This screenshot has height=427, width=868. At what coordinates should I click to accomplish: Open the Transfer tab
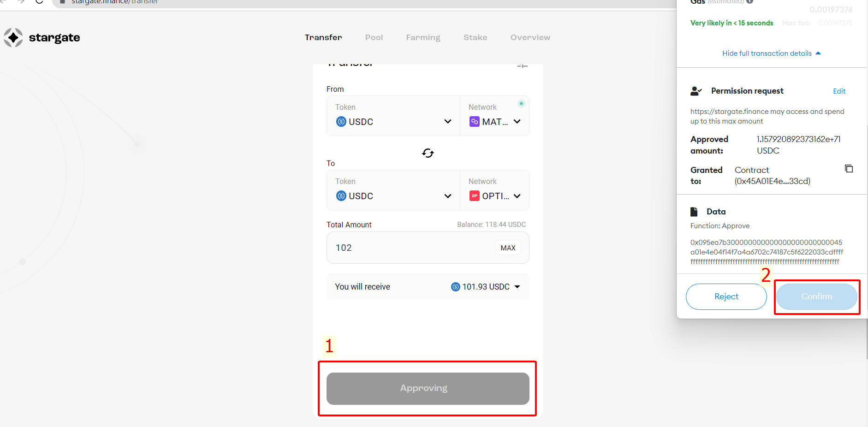[x=323, y=37]
